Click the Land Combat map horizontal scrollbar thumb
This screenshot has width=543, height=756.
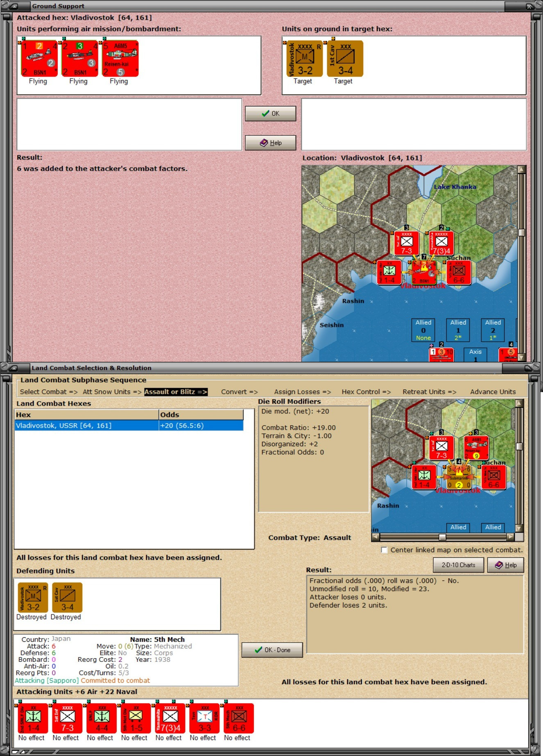tap(442, 537)
